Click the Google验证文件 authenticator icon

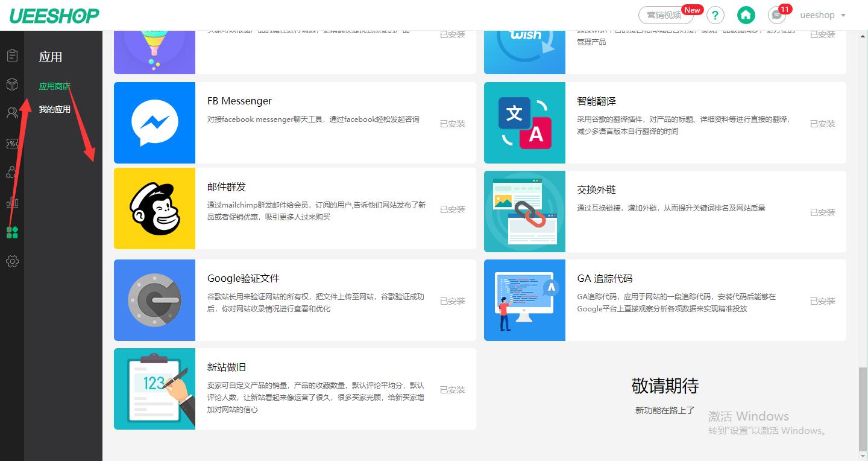click(x=154, y=300)
